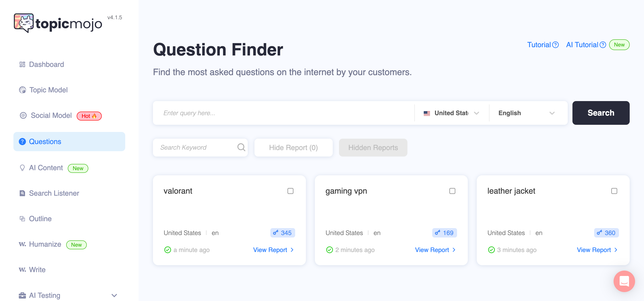Click the Enter query here field
Viewport: 644px width, 301px height.
click(x=284, y=113)
